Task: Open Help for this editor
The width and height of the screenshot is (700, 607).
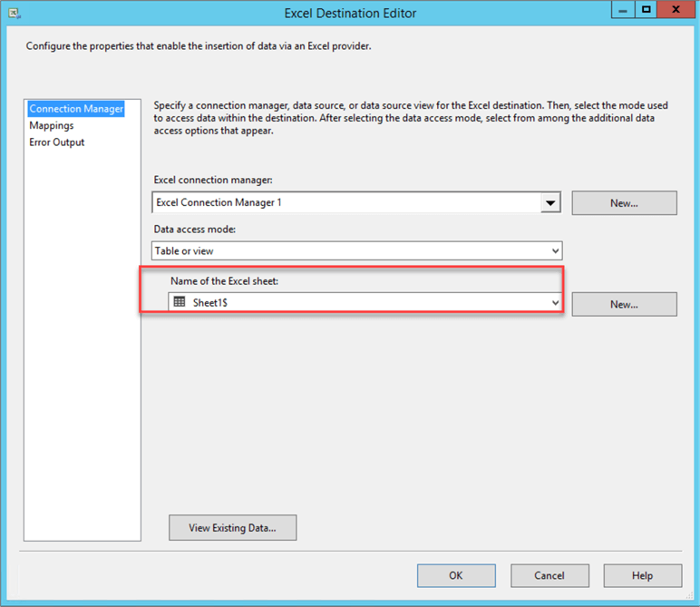Action: 642,575
